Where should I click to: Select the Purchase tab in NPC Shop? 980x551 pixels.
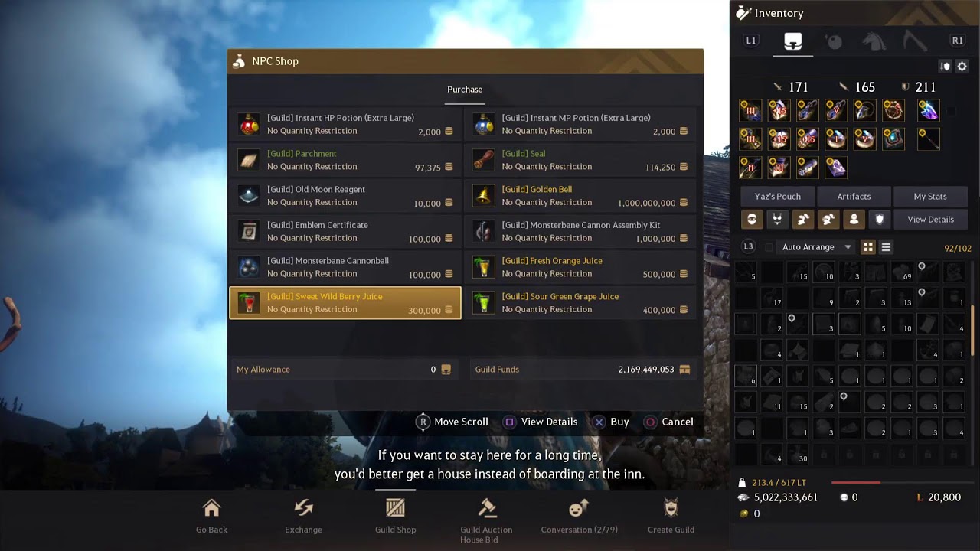(x=465, y=90)
